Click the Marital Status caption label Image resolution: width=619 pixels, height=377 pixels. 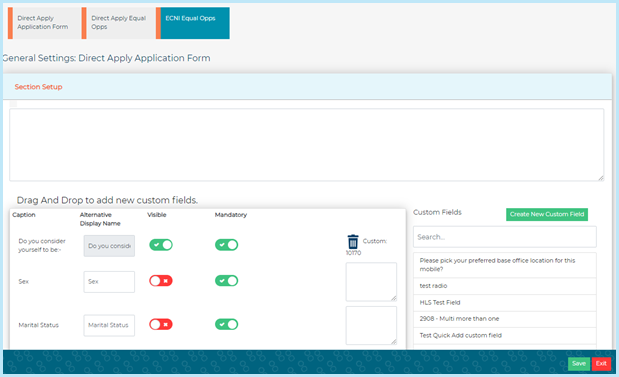click(38, 325)
